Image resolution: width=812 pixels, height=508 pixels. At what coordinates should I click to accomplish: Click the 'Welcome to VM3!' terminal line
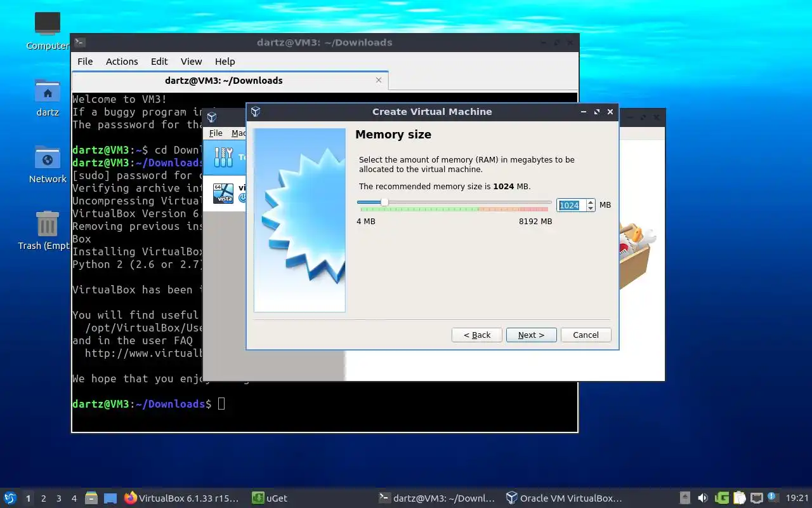119,99
